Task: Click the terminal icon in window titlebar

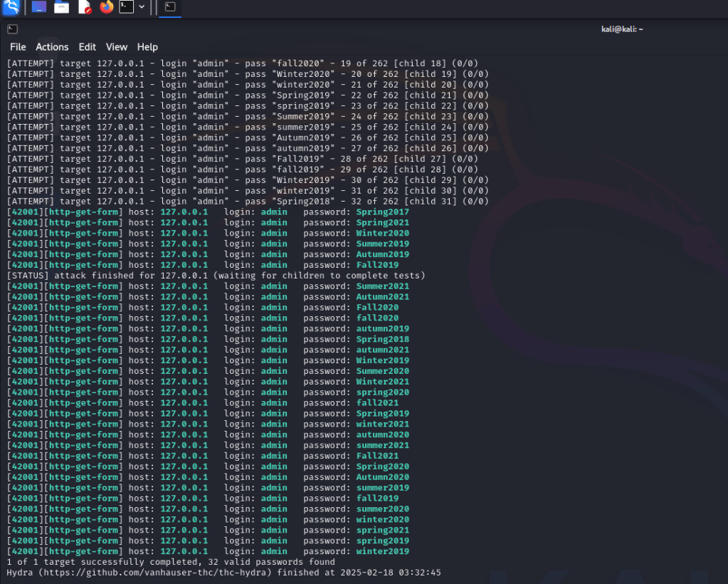Action: click(12, 29)
